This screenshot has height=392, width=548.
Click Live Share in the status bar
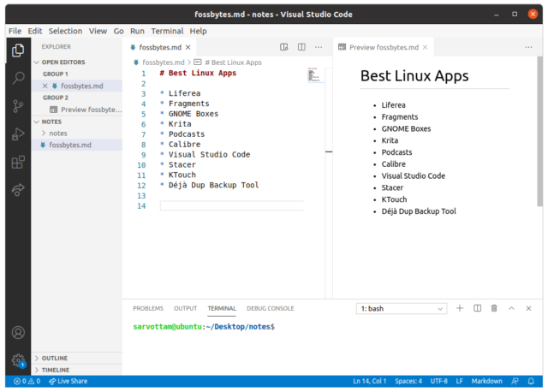tap(68, 381)
